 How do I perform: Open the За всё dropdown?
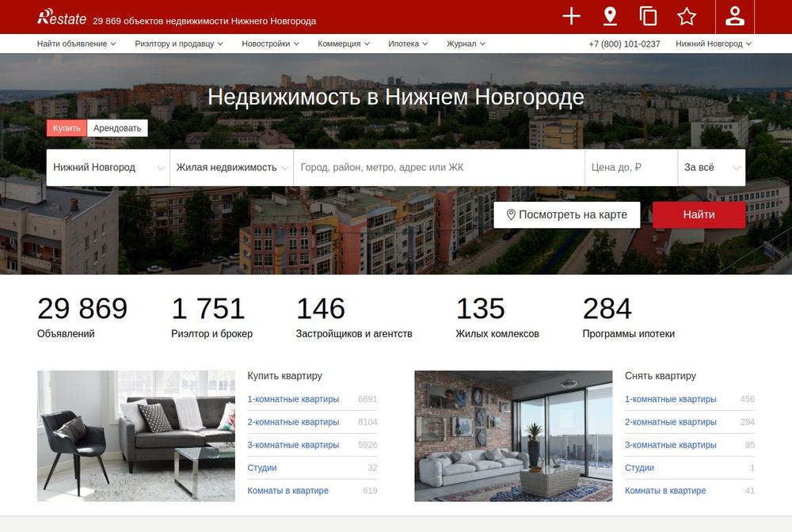[x=711, y=168]
